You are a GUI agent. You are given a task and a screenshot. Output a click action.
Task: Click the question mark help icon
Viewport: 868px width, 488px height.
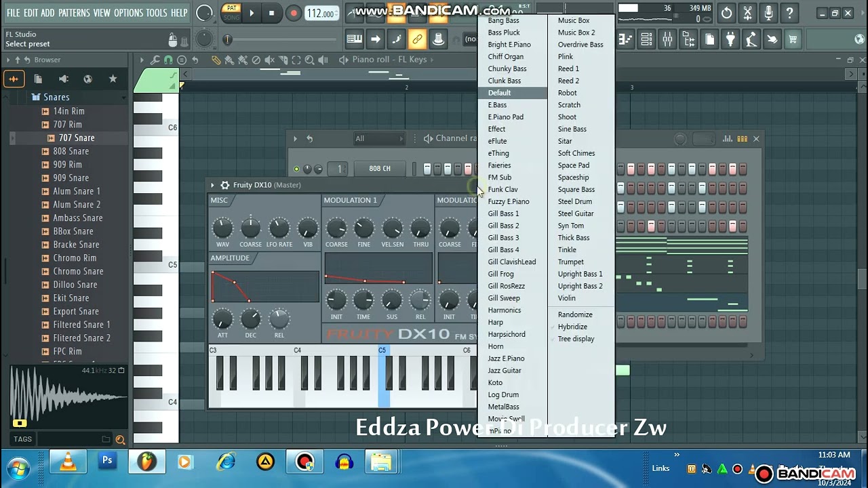(x=789, y=13)
